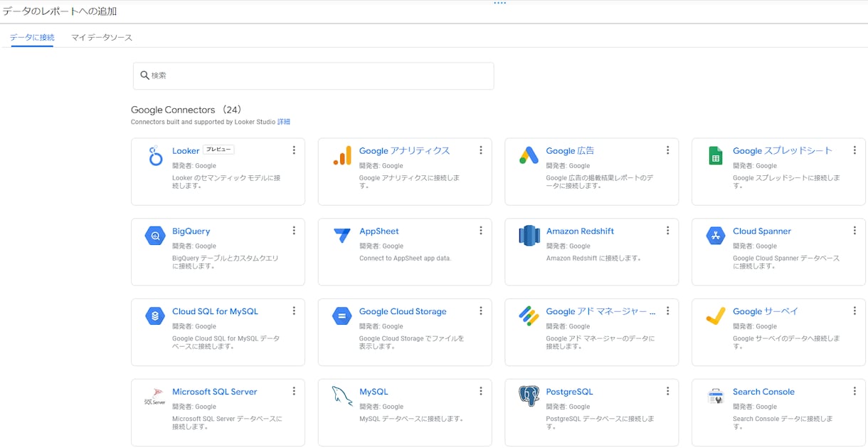Viewport: 868px width, 448px height.
Task: Click the Microsoft SQL Server logo icon
Action: [x=155, y=397]
